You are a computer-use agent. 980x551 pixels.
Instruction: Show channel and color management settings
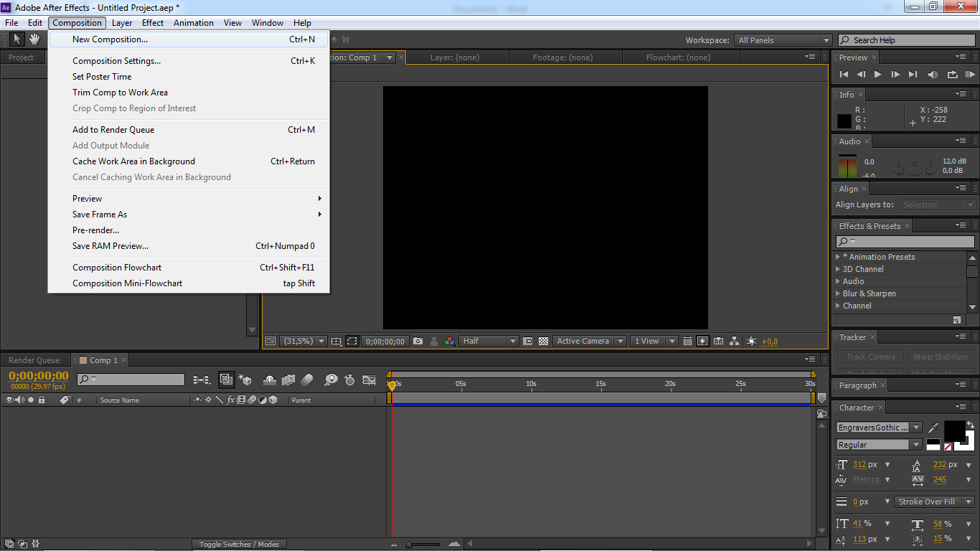(449, 341)
